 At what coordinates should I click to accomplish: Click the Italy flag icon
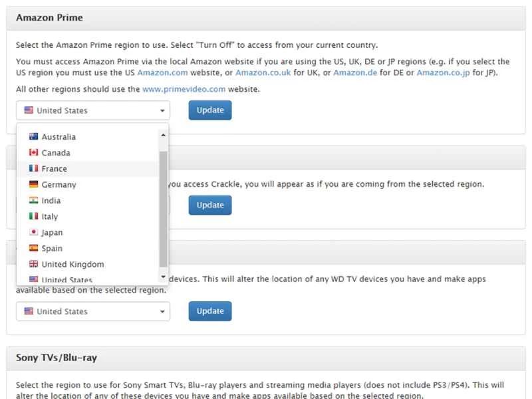(x=33, y=217)
